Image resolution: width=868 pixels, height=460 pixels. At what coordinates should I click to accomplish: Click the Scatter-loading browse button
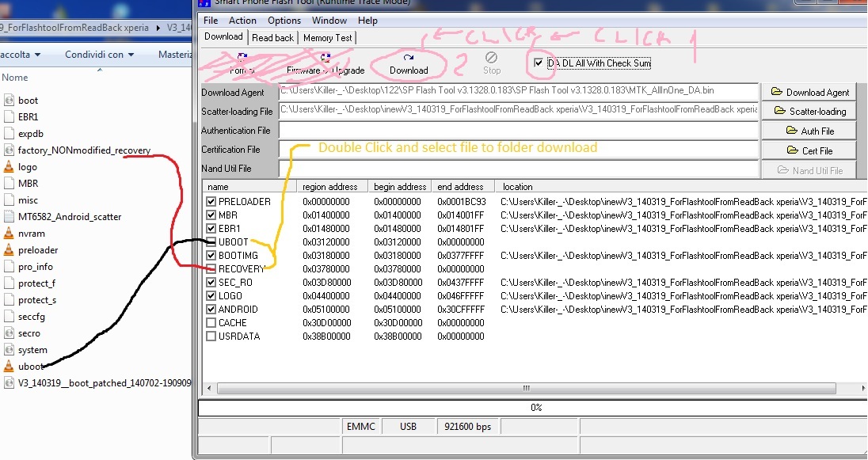click(x=809, y=111)
